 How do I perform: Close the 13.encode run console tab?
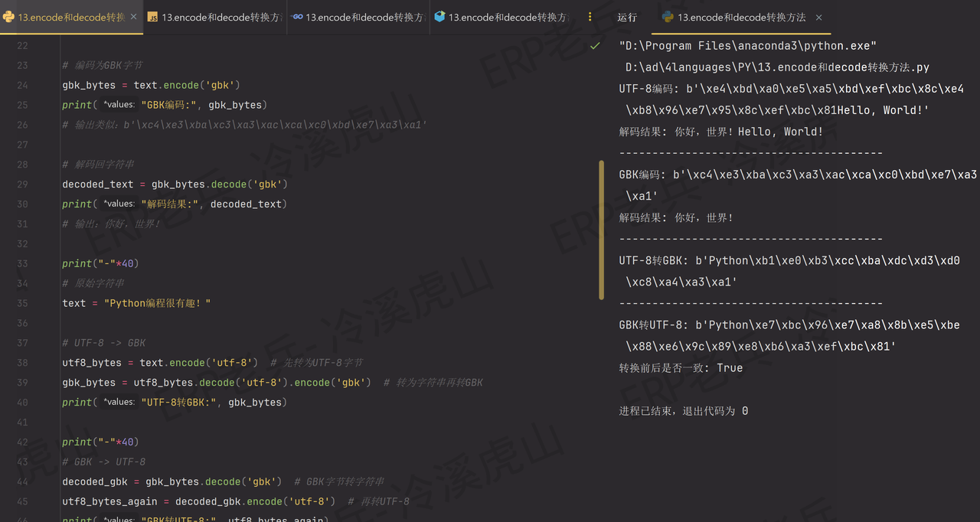(818, 16)
